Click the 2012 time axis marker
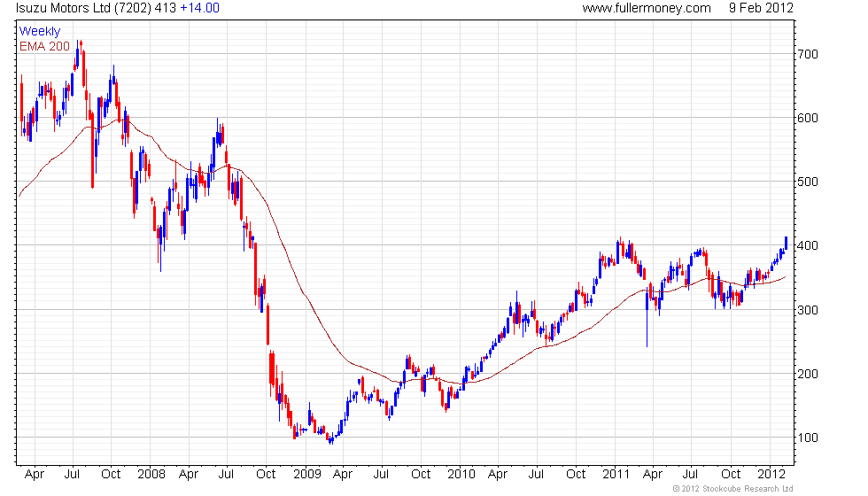This screenshot has width=868, height=496. click(771, 475)
